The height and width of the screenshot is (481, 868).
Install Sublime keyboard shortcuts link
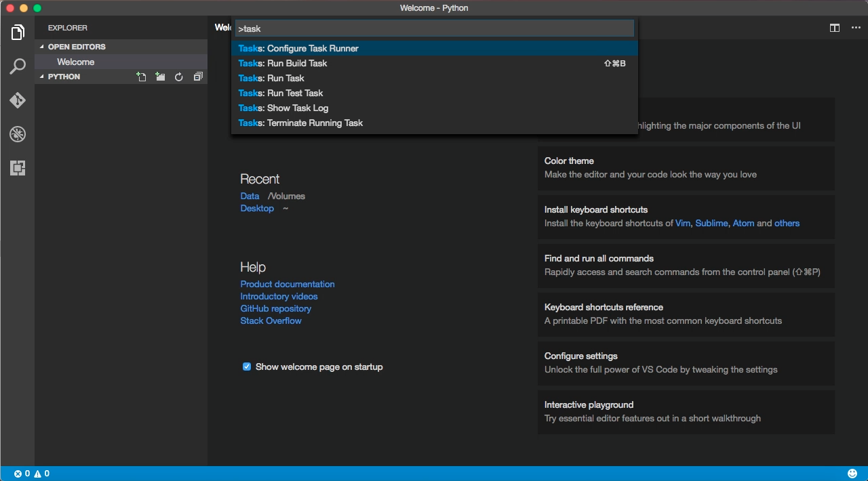click(711, 223)
